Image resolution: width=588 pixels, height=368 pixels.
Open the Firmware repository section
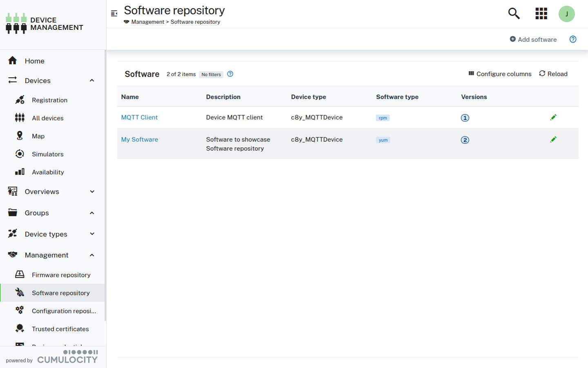60,274
